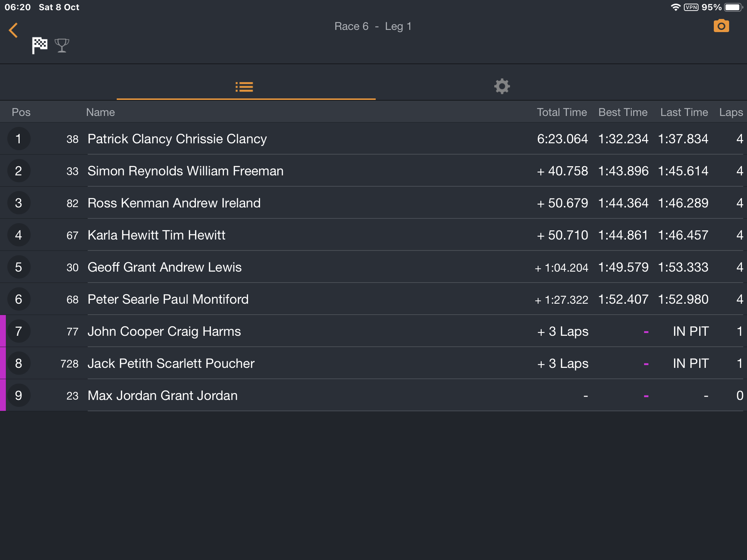Viewport: 747px width, 560px height.
Task: Tap the Race 6 - Leg 1 title
Action: coord(373,26)
